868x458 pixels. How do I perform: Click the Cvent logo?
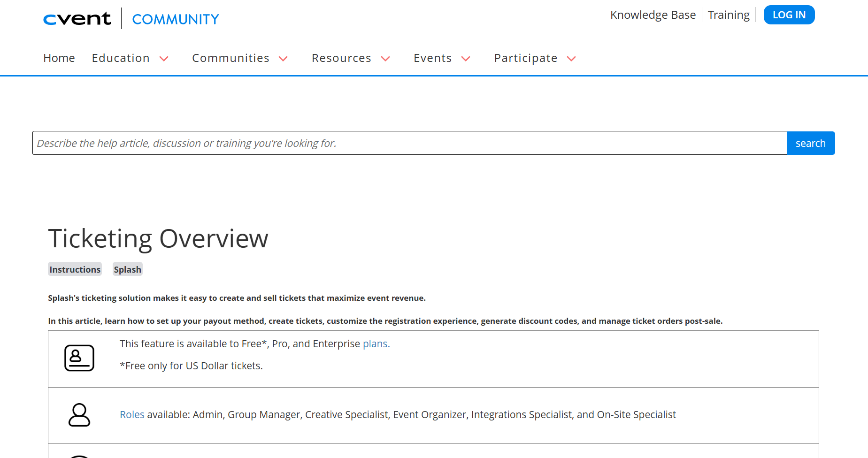click(77, 19)
